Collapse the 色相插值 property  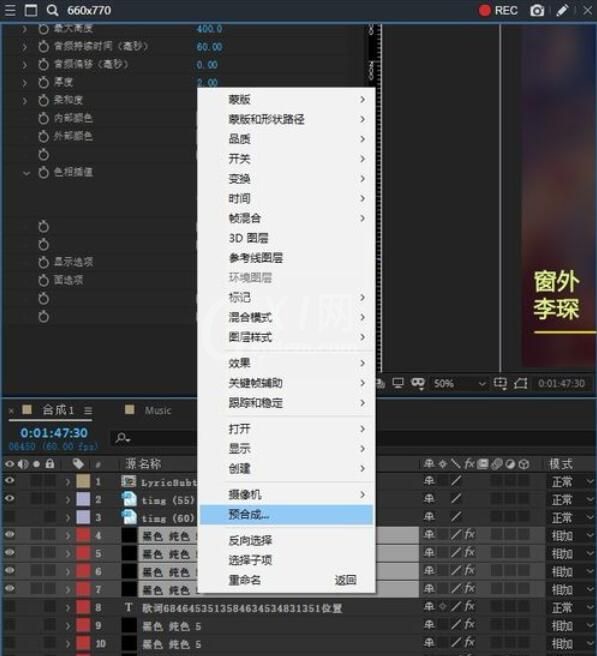coord(26,172)
